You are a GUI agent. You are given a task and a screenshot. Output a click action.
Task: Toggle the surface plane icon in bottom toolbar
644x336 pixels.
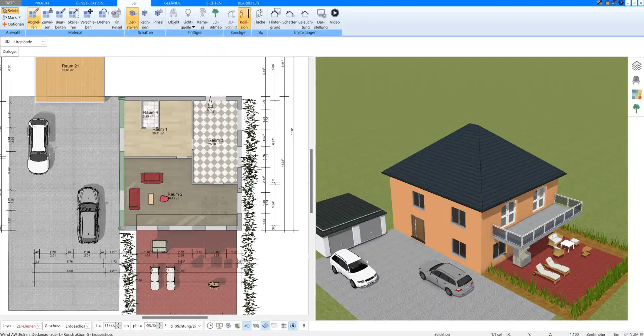265,326
